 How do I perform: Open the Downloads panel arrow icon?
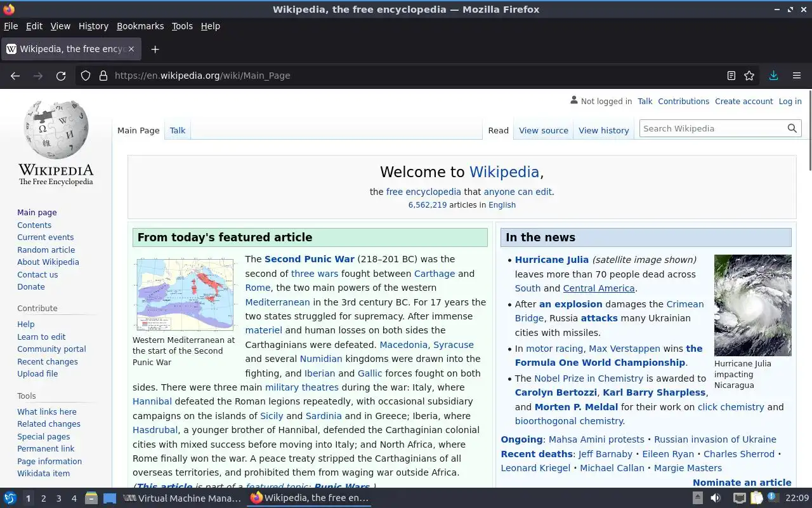[773, 76]
